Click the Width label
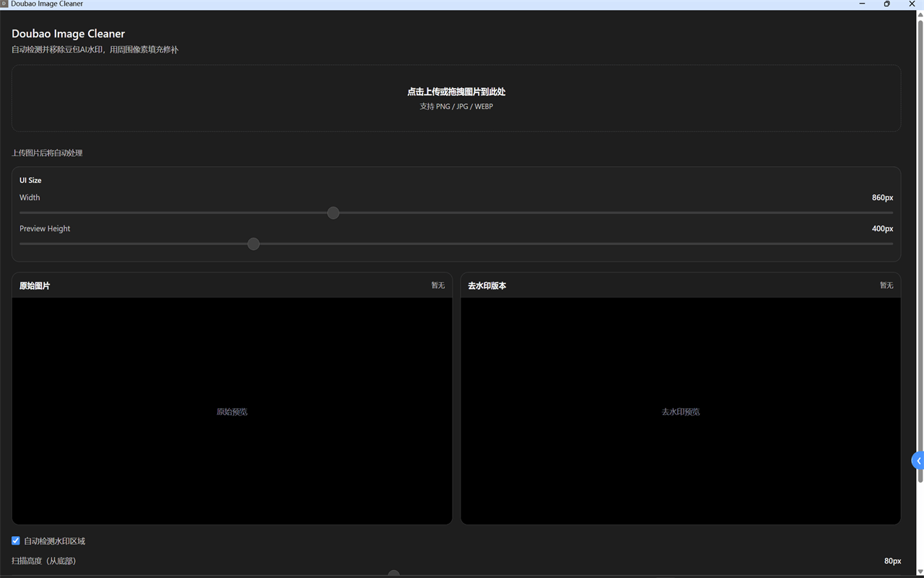Viewport: 924px width, 578px height. coord(30,198)
